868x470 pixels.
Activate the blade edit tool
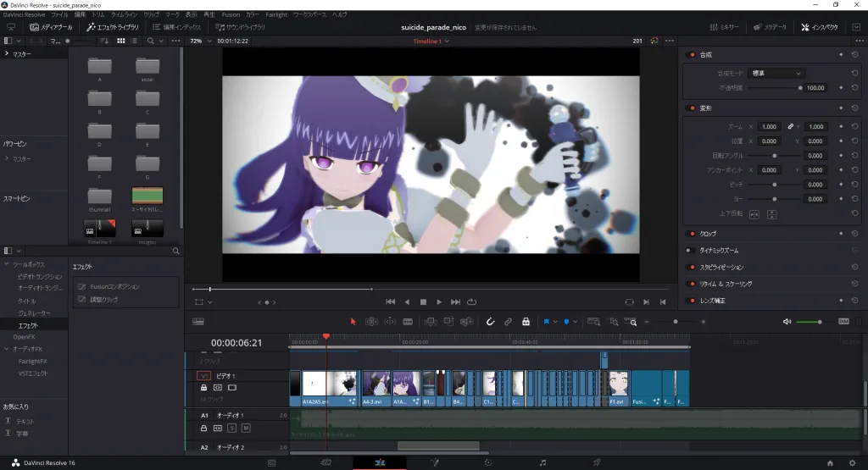408,322
